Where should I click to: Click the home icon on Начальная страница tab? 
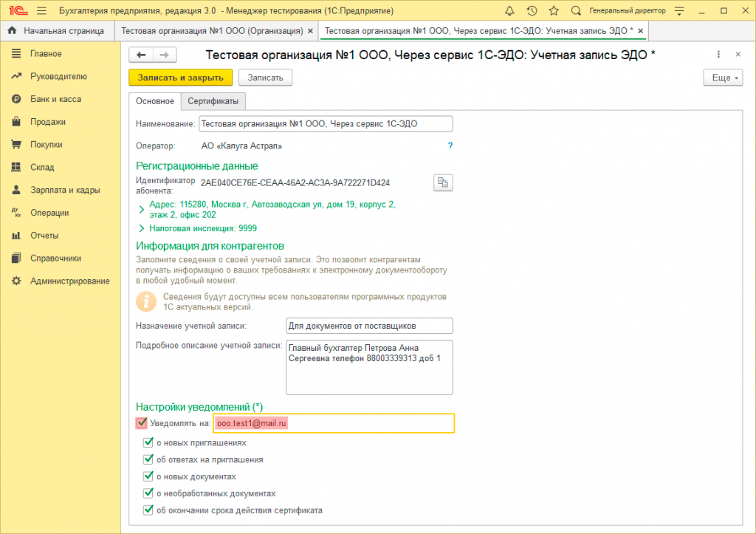click(x=13, y=30)
